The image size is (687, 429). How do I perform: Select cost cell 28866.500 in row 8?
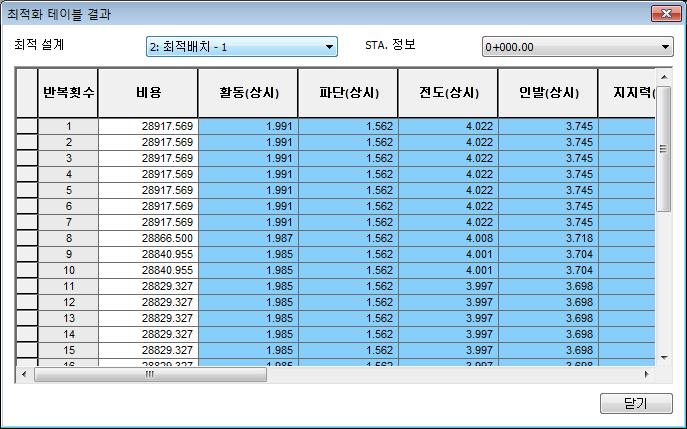click(148, 238)
